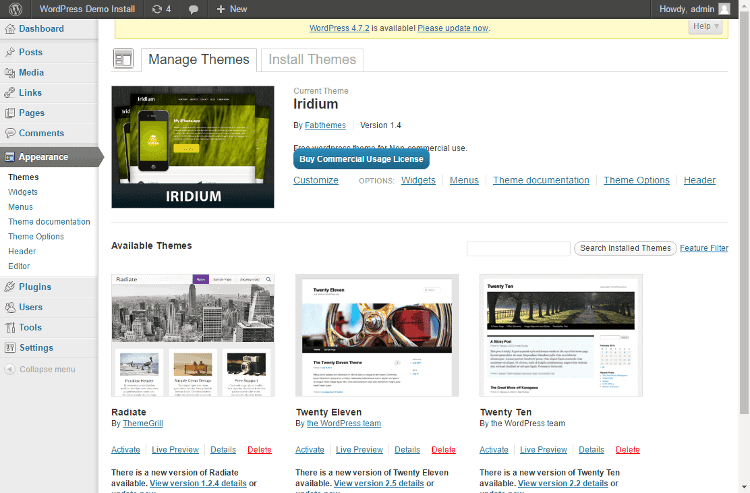The width and height of the screenshot is (750, 493).
Task: Click the Twenty Ten theme thumbnail
Action: point(561,335)
